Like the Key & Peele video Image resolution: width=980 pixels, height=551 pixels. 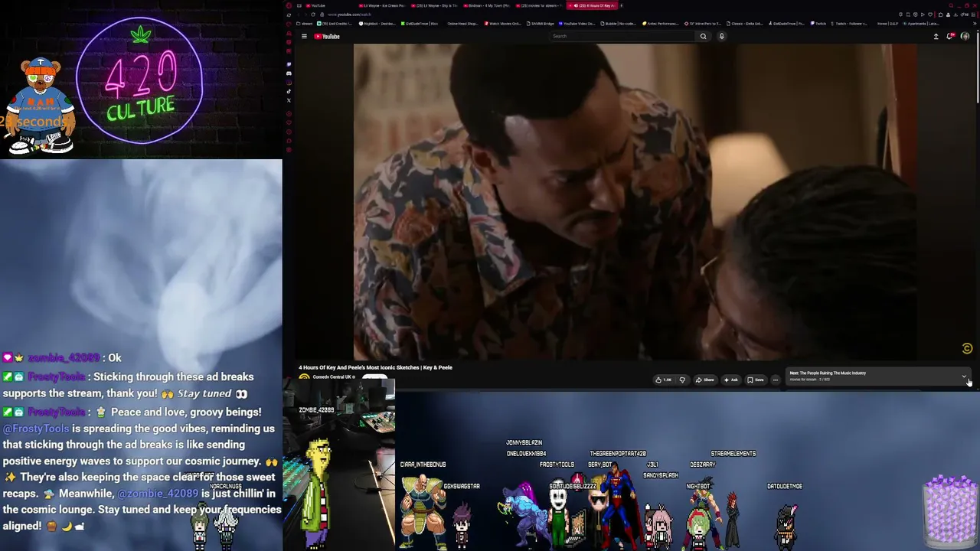tap(663, 380)
